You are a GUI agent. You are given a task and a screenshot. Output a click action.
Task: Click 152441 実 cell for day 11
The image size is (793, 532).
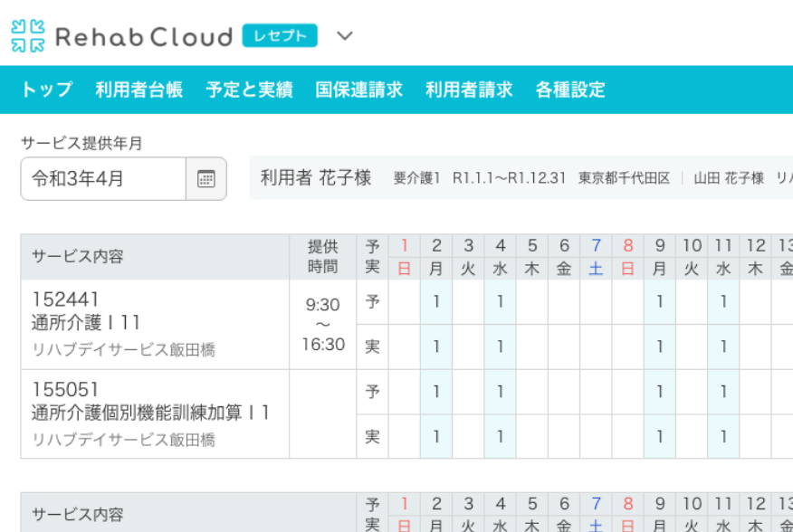(723, 347)
